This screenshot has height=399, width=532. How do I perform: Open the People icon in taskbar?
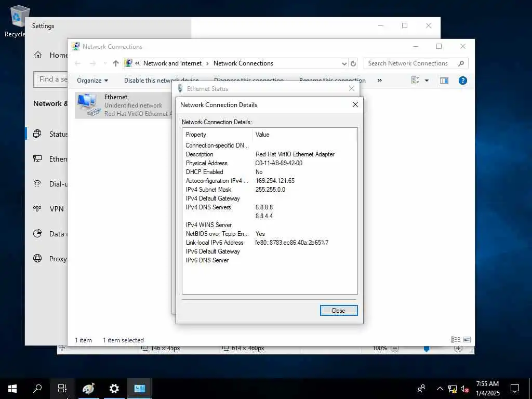coord(421,389)
